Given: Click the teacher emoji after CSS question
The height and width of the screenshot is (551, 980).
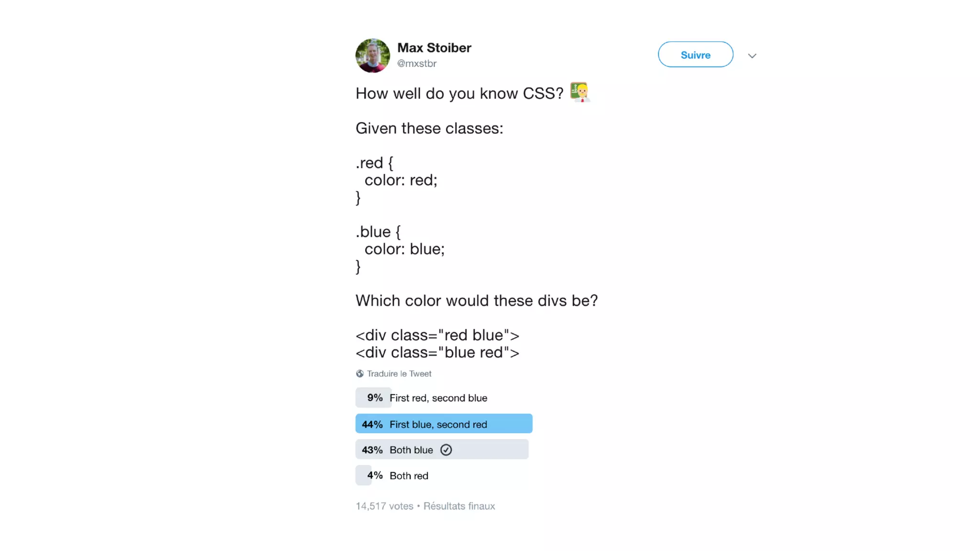Looking at the screenshot, I should click(579, 92).
